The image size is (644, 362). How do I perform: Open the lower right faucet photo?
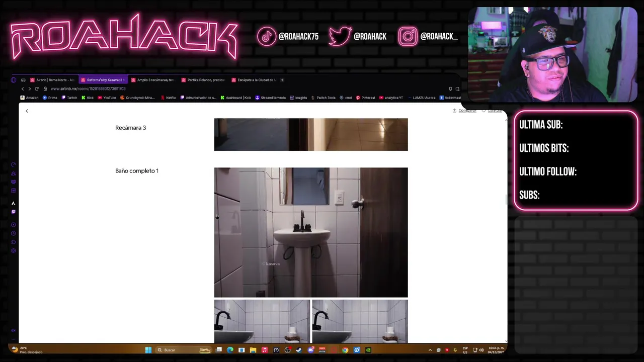point(360,321)
